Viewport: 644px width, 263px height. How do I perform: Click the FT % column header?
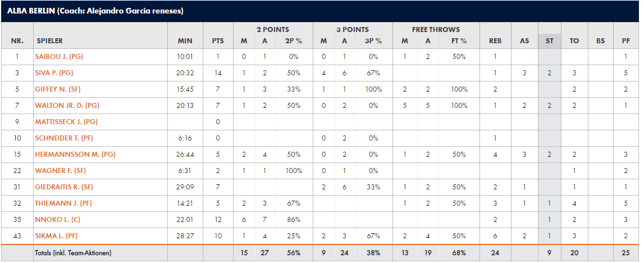[x=458, y=41]
